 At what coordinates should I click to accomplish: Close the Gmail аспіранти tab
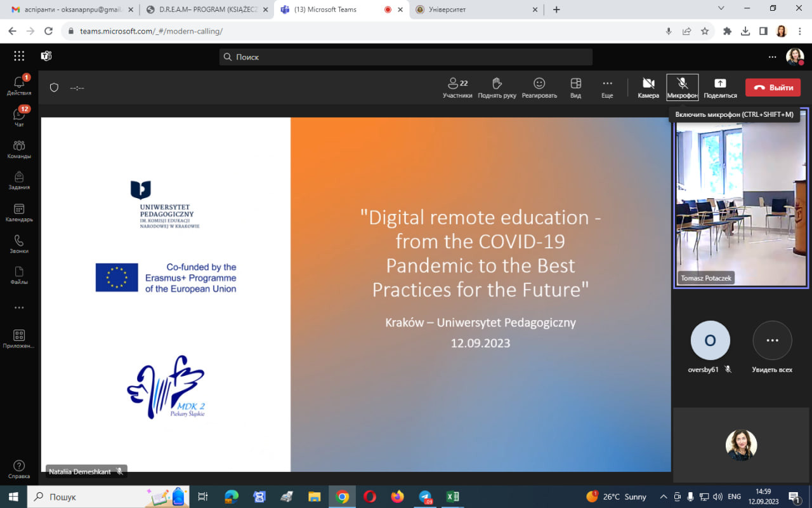coord(130,10)
